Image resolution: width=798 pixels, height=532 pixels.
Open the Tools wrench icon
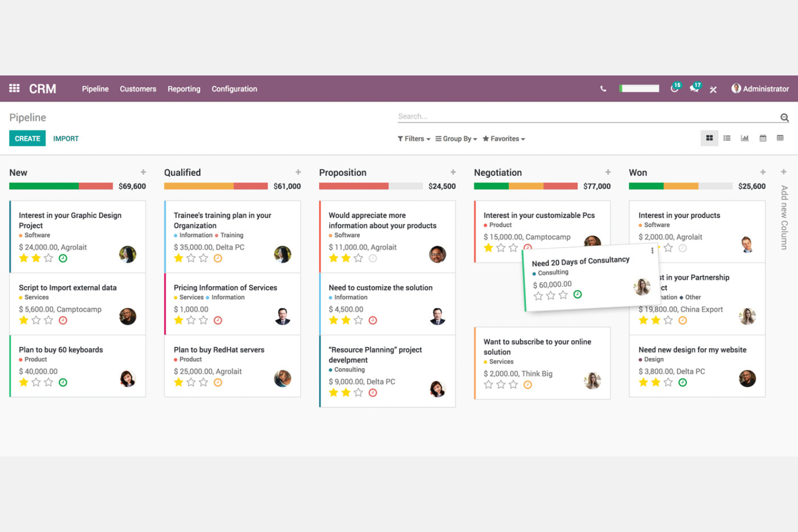tap(713, 88)
